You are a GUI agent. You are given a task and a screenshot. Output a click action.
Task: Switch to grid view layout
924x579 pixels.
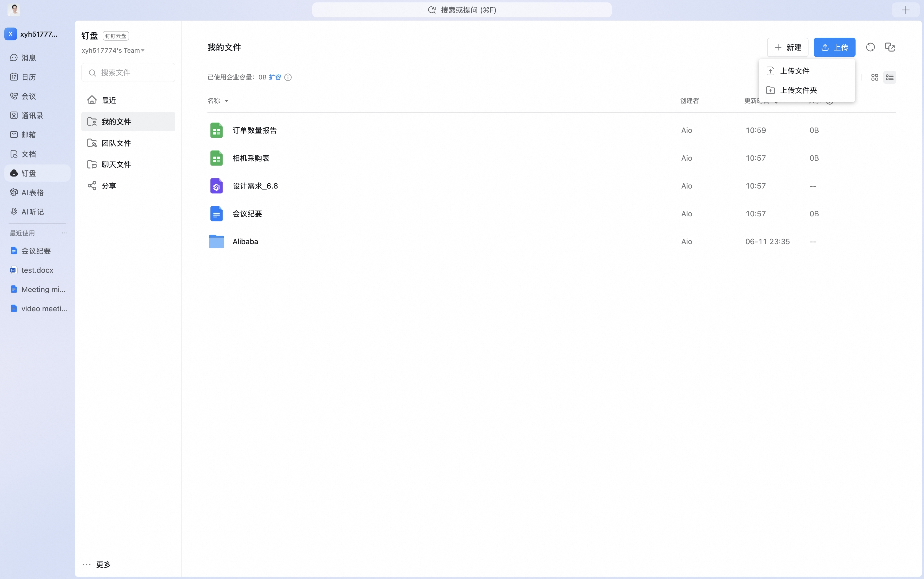coord(875,77)
